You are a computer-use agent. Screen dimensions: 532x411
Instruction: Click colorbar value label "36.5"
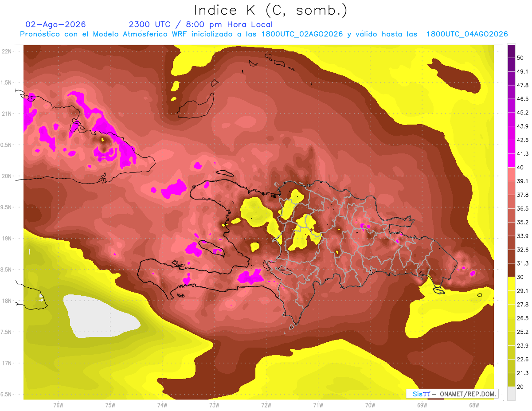522,209
